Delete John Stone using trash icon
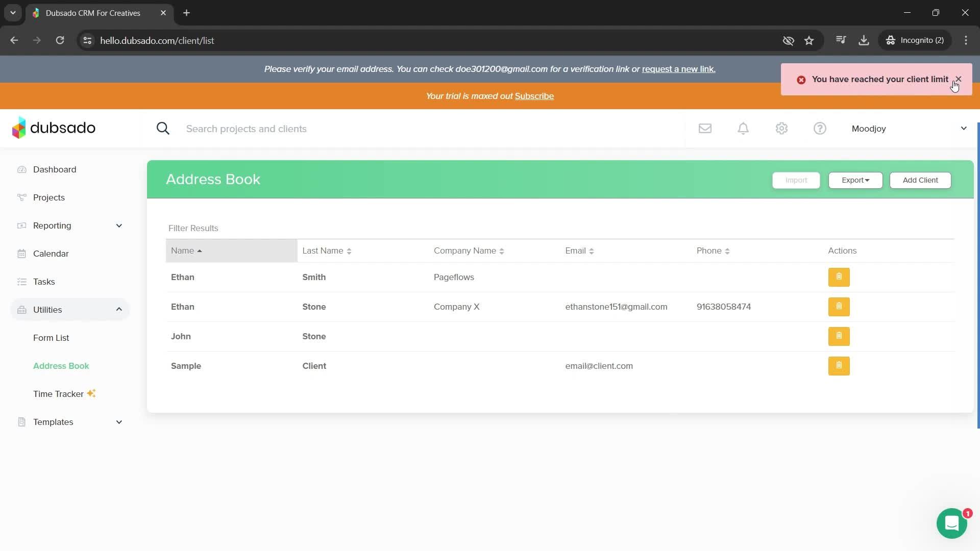The height and width of the screenshot is (551, 980). coord(839,336)
